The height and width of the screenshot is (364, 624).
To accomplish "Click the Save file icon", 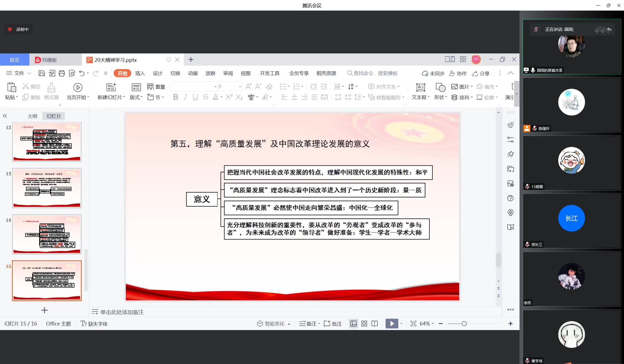I will (42, 73).
